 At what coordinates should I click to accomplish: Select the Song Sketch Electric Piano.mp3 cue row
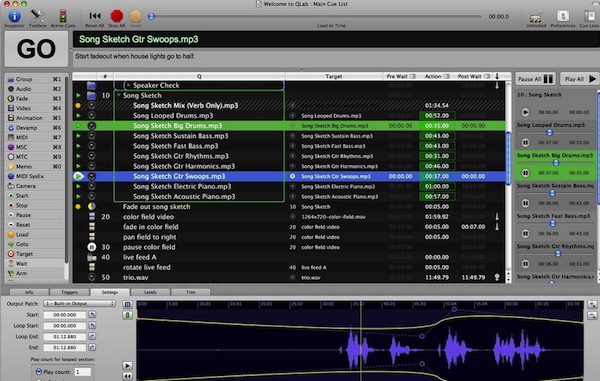pos(289,186)
